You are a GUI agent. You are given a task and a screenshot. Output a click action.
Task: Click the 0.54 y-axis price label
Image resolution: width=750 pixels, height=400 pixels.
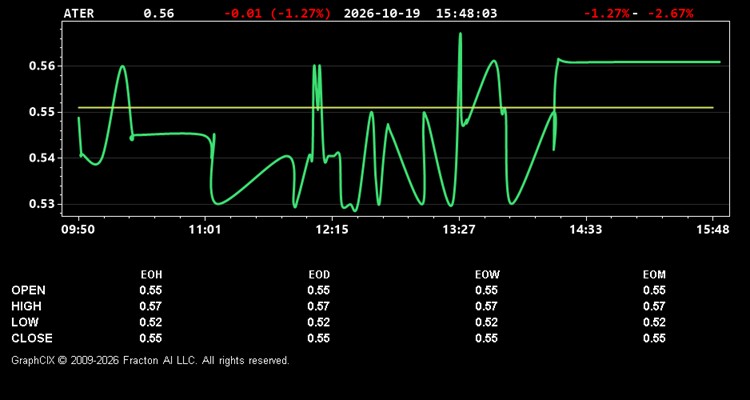[42, 158]
